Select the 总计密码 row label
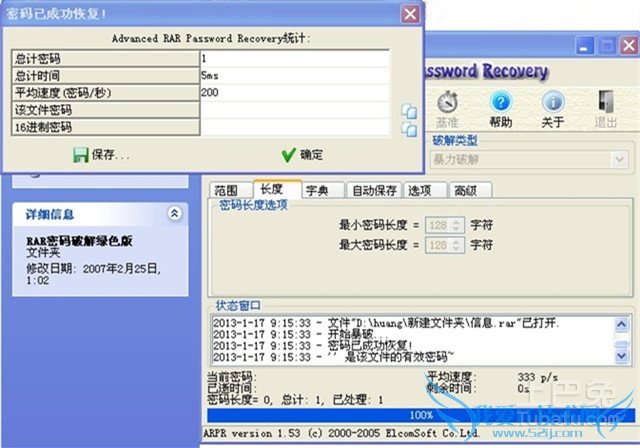The image size is (640, 448). pos(106,59)
